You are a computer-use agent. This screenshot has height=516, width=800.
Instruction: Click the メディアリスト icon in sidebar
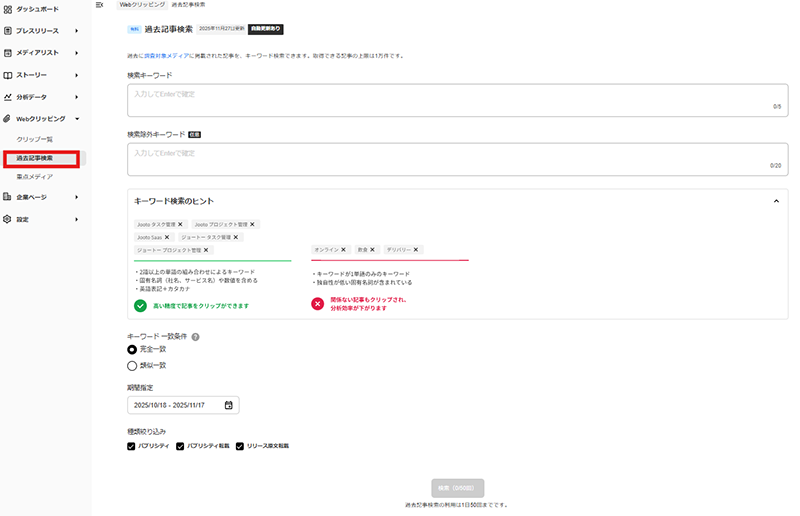[8, 53]
